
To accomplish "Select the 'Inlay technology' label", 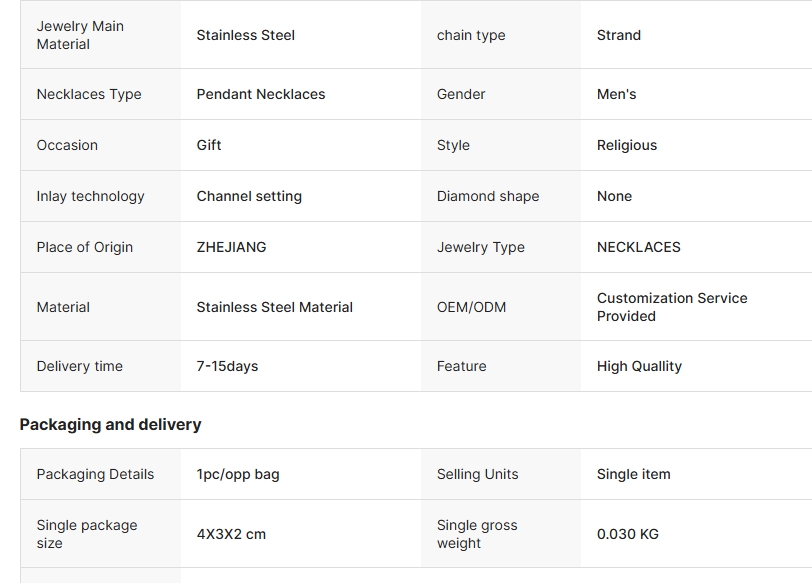I will (90, 196).
